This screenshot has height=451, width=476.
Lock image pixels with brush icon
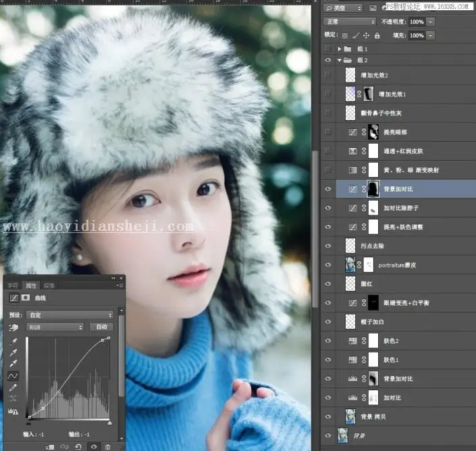[356, 36]
